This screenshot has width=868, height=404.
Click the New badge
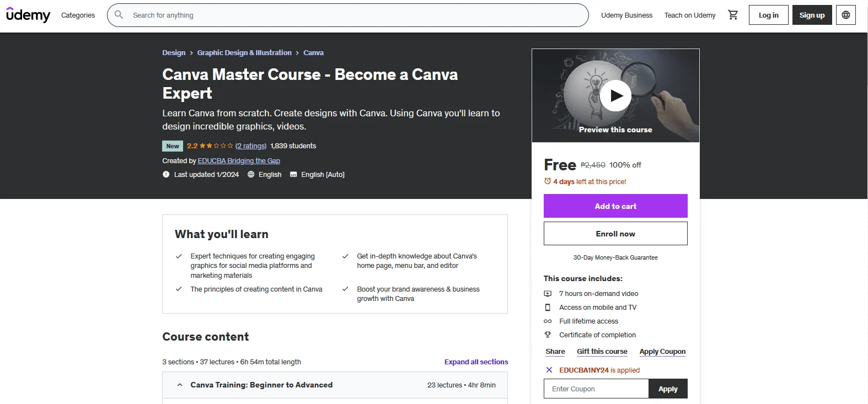click(x=173, y=146)
